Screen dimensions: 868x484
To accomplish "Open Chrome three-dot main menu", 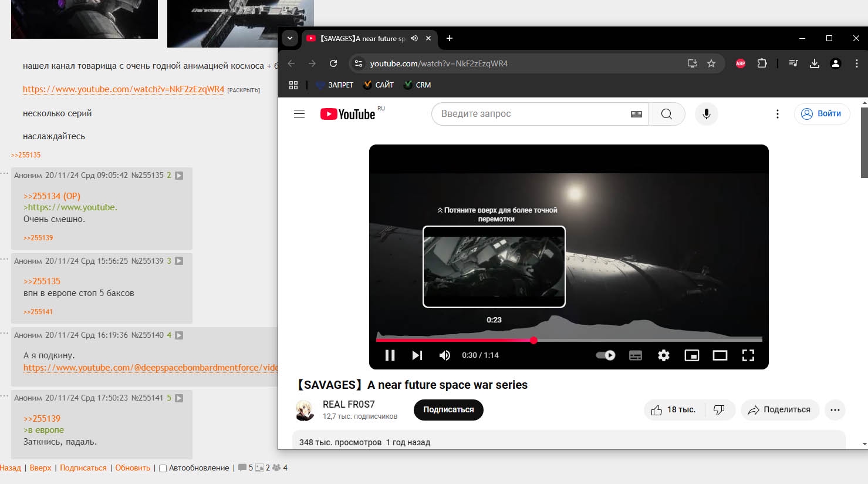I will point(857,63).
